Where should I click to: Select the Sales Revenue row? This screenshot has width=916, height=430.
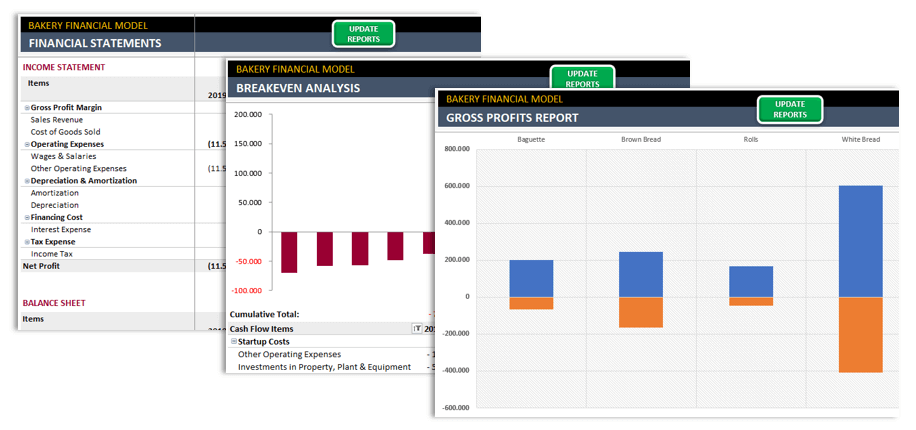coord(57,120)
